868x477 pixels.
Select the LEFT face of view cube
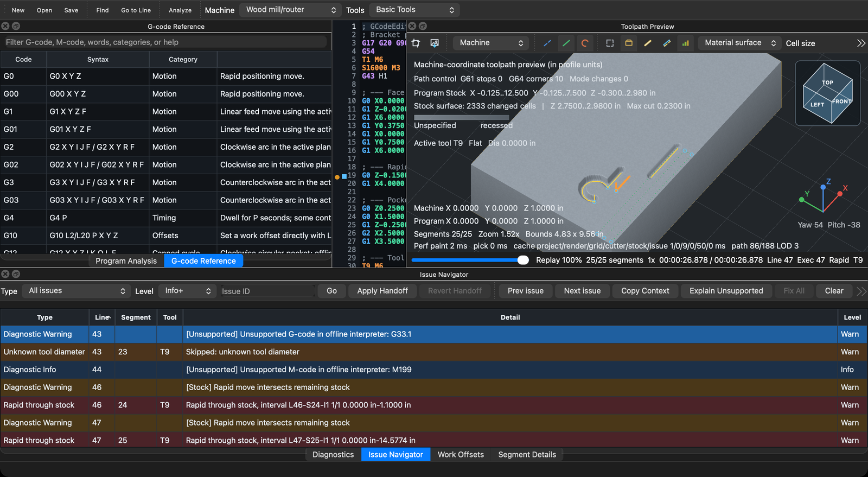coord(817,105)
